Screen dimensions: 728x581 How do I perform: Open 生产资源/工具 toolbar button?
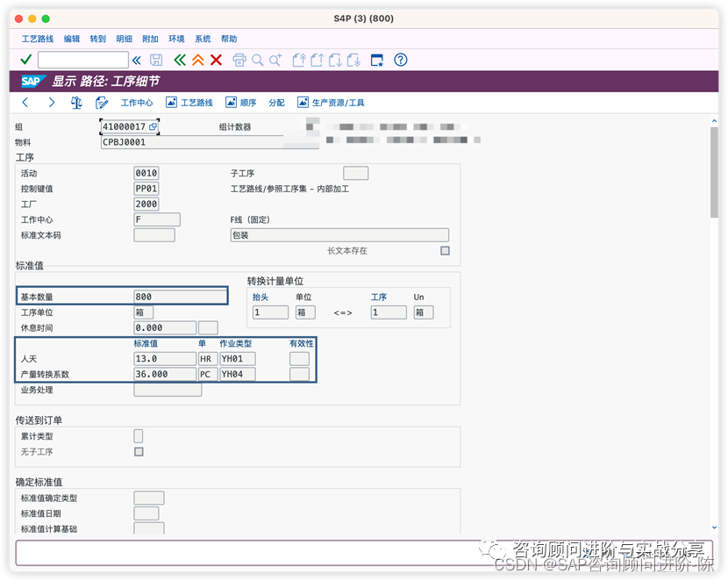coord(331,102)
